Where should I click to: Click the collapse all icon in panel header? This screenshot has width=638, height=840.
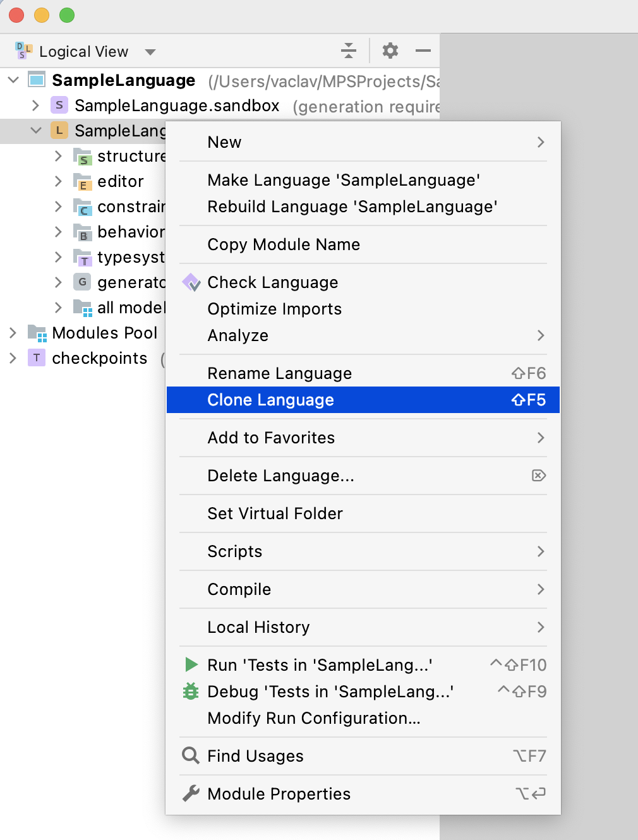tap(349, 51)
